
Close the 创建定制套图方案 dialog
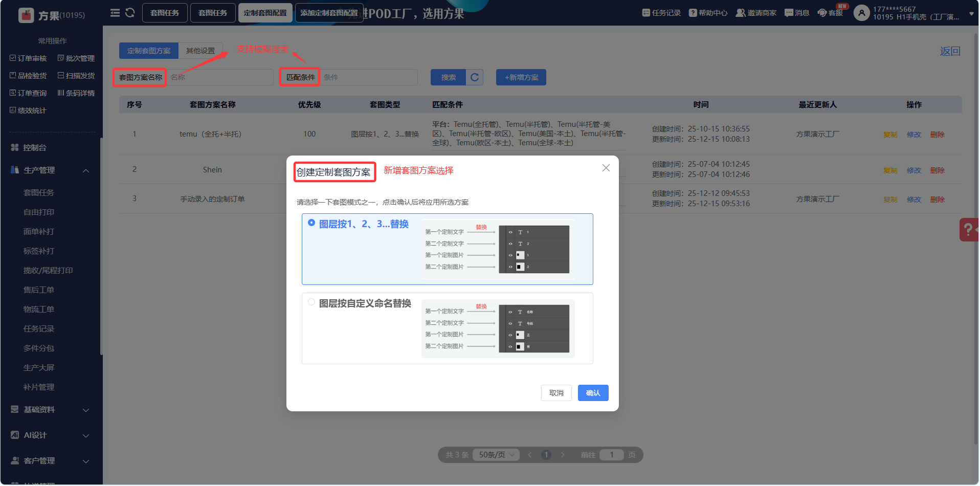606,168
